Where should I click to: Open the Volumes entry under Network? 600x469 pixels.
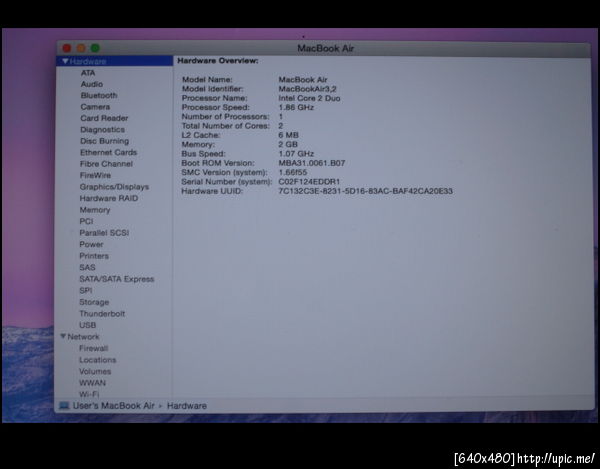tap(95, 371)
